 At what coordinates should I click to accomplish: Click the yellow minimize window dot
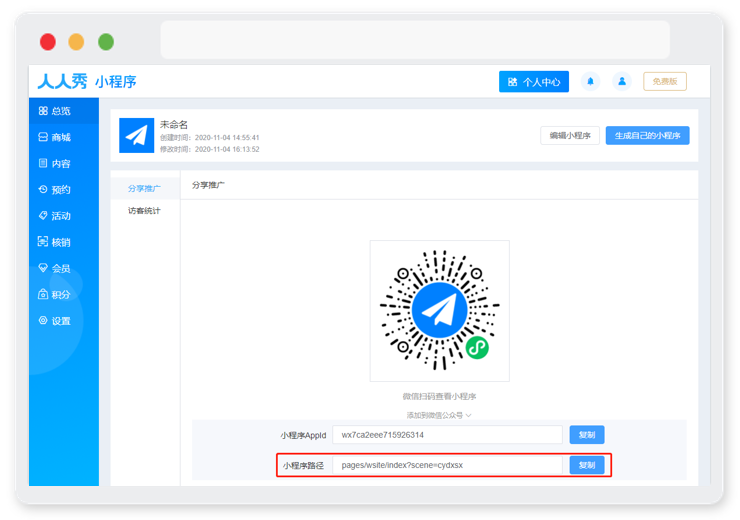pyautogui.click(x=76, y=42)
